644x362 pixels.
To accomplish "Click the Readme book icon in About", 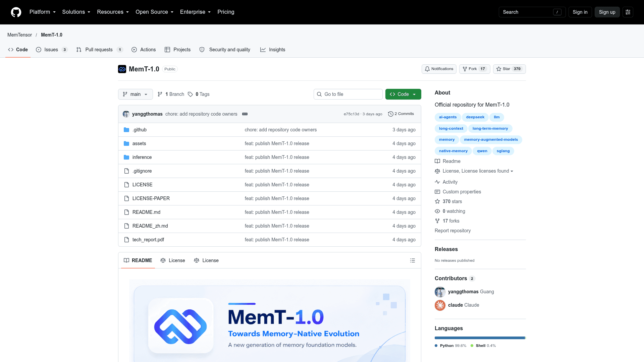I will click(x=437, y=161).
